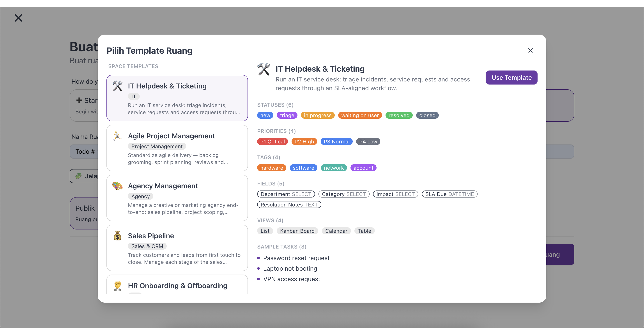This screenshot has width=644, height=328.
Task: Click the purple submit button behind the dialog
Action: tap(560, 254)
